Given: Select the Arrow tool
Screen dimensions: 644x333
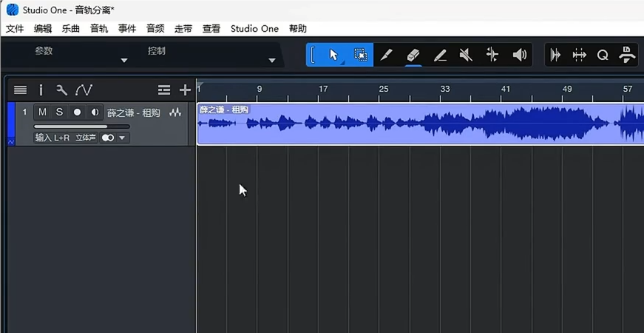Looking at the screenshot, I should click(333, 55).
